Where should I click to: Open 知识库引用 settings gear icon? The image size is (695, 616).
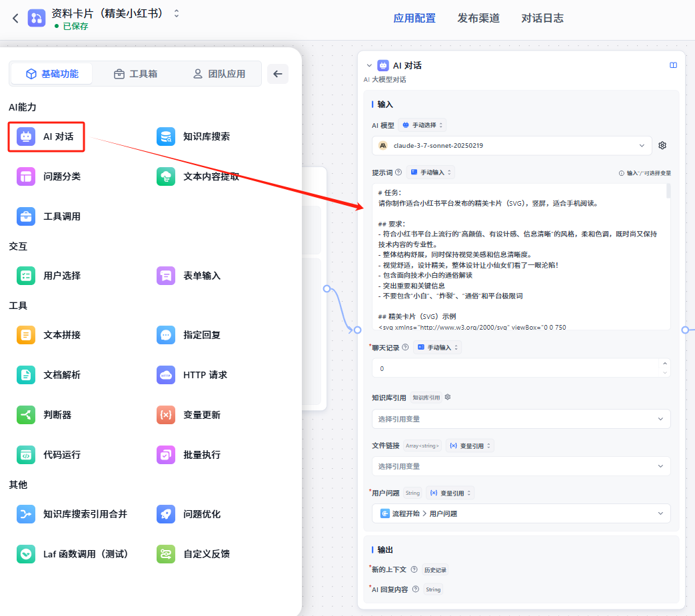(x=448, y=397)
